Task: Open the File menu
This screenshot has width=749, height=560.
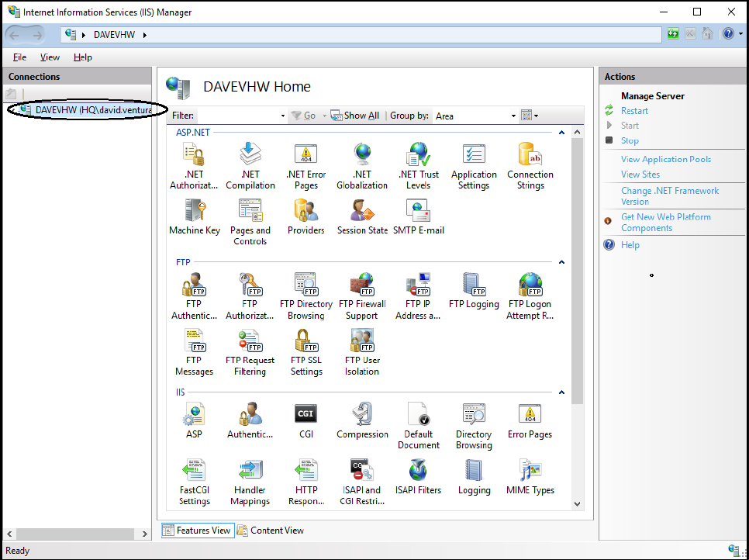Action: [19, 57]
